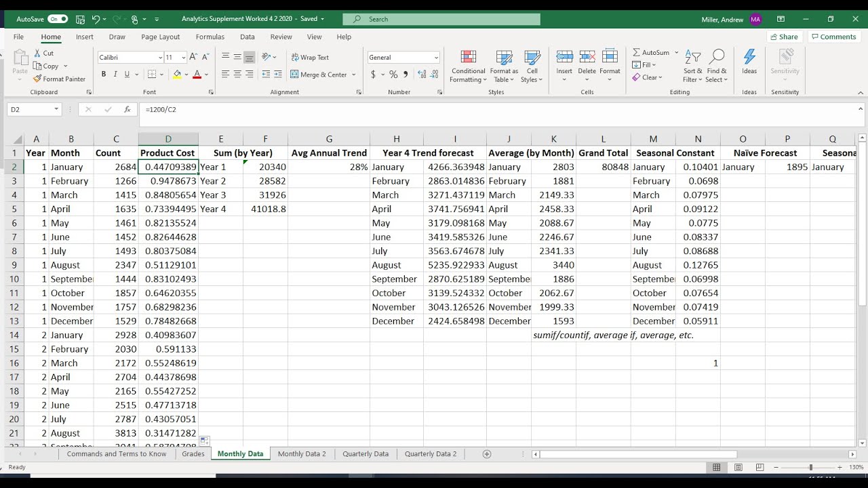Decrease font size with smaller A
Viewport: 868px width, 488px height.
point(205,58)
